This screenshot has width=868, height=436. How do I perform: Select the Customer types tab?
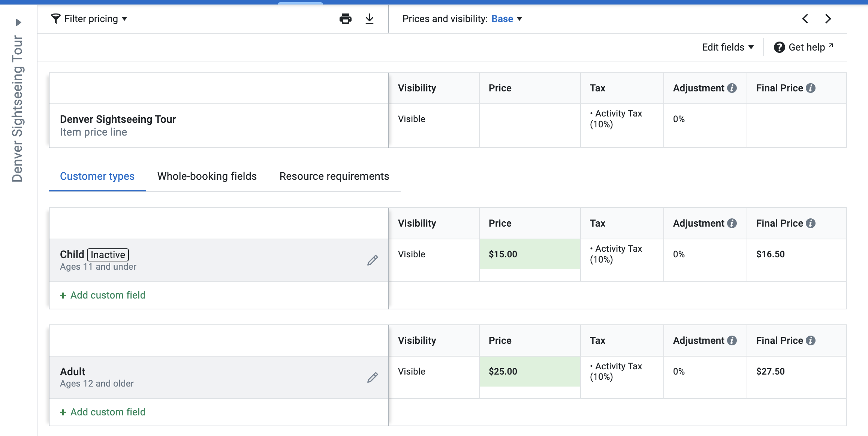97,176
